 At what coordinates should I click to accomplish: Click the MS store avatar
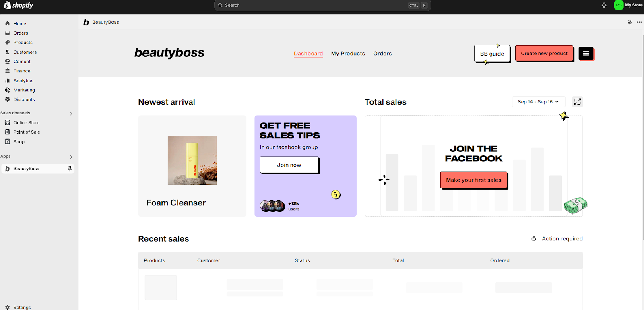point(619,5)
